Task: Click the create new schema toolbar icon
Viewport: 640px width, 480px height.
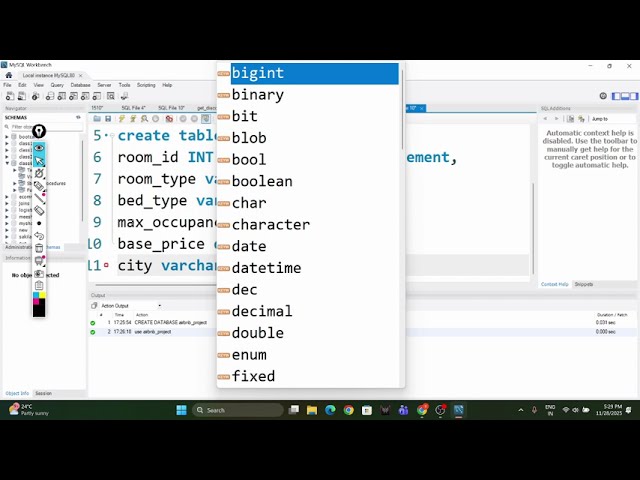Action: 50,96
